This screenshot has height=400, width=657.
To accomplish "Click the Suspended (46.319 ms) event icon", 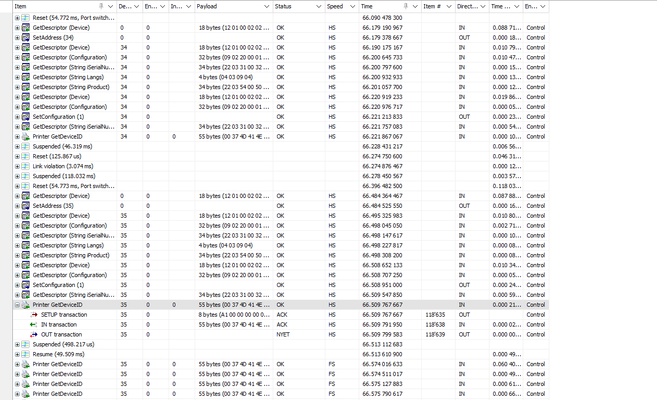I will click(26, 147).
